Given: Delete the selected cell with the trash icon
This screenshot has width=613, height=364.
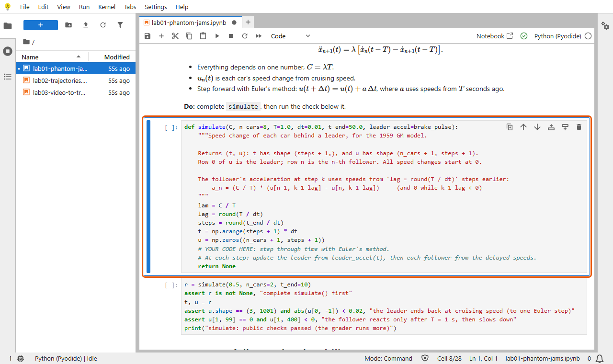Looking at the screenshot, I should [x=579, y=127].
